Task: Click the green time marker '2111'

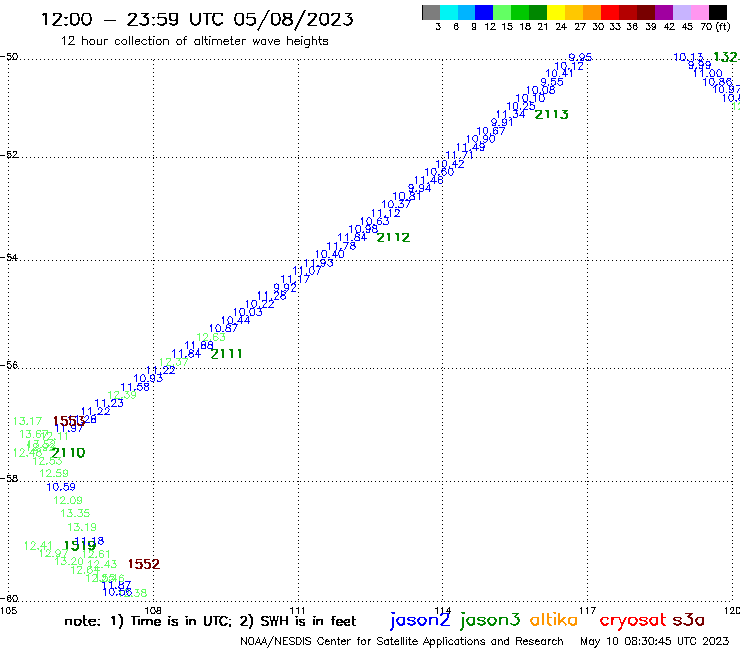Action: (227, 354)
